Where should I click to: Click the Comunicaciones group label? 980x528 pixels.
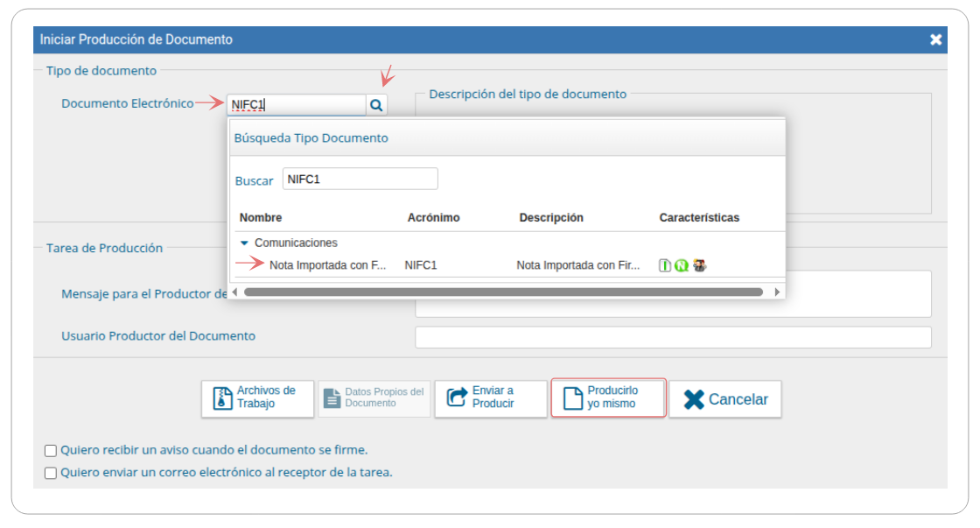click(296, 243)
